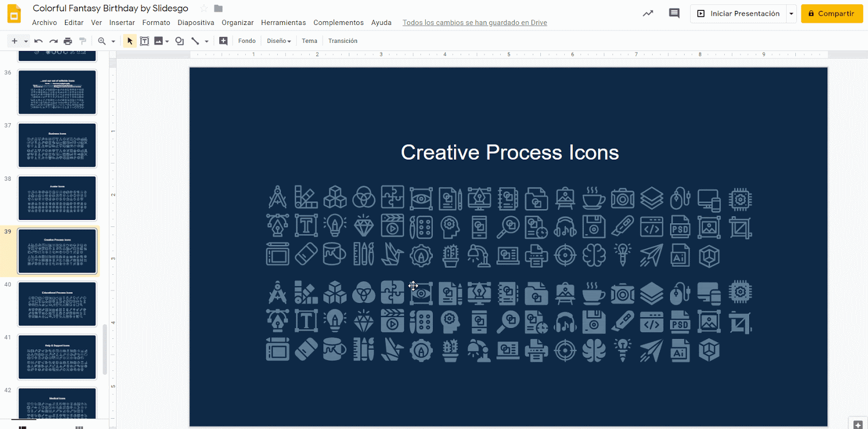Select slide 41 Help & Support Icons thumbnail

point(57,357)
